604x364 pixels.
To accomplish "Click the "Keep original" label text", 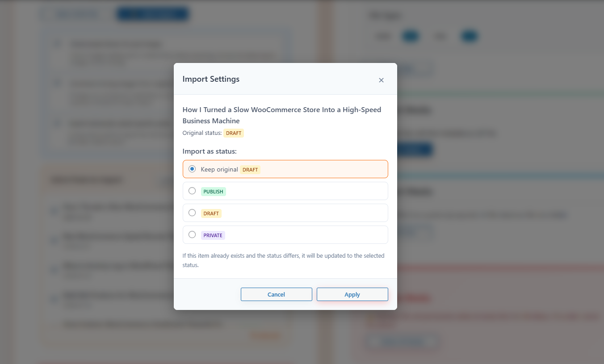I will 219,169.
